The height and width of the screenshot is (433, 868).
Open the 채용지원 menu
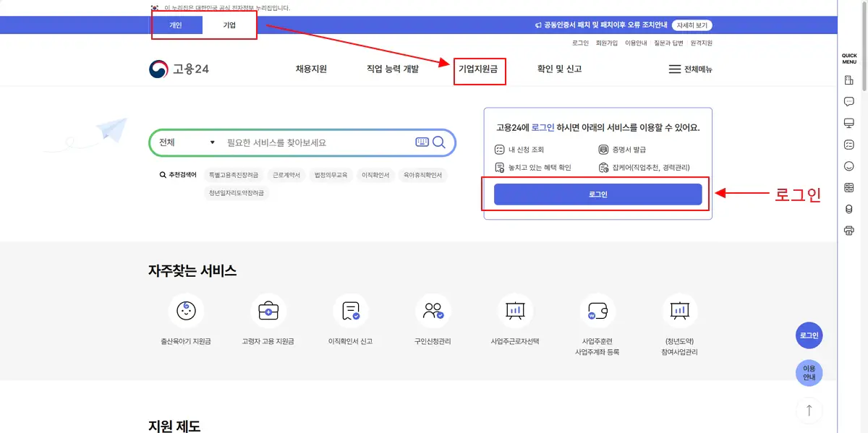click(x=311, y=69)
